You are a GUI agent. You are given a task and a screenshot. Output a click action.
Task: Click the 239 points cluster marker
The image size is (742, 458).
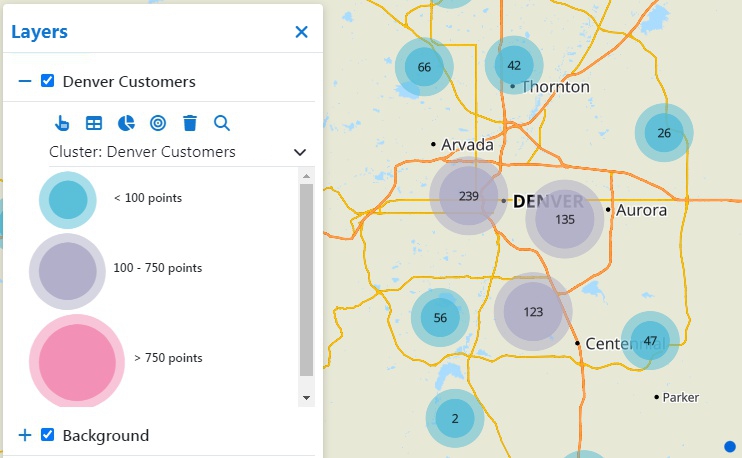pyautogui.click(x=468, y=196)
